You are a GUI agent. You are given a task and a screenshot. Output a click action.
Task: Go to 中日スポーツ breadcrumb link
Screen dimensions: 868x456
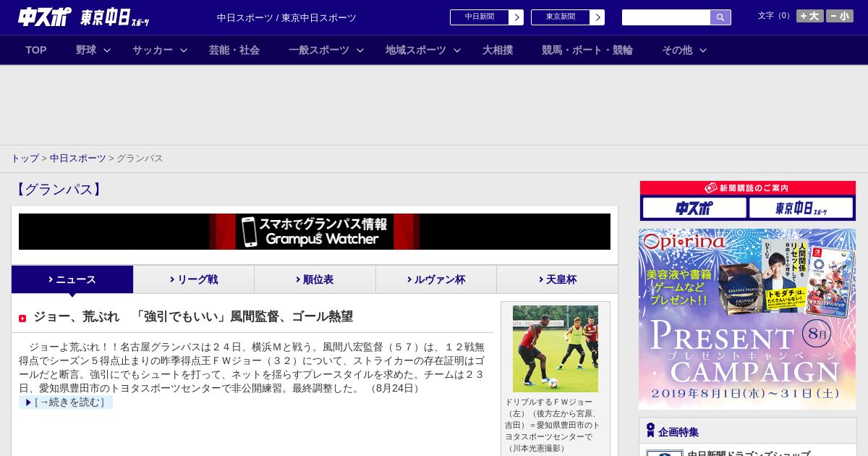77,158
